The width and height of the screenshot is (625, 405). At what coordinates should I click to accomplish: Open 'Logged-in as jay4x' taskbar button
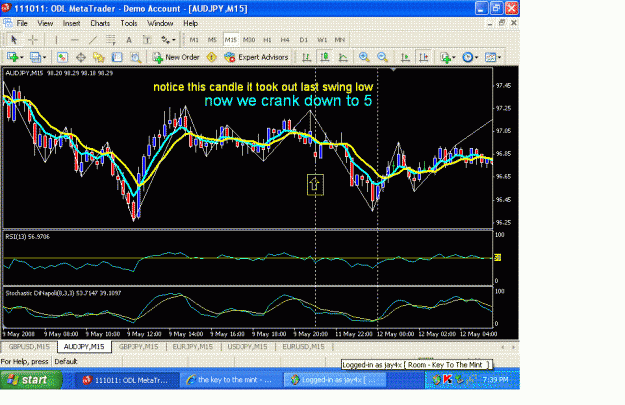(335, 380)
